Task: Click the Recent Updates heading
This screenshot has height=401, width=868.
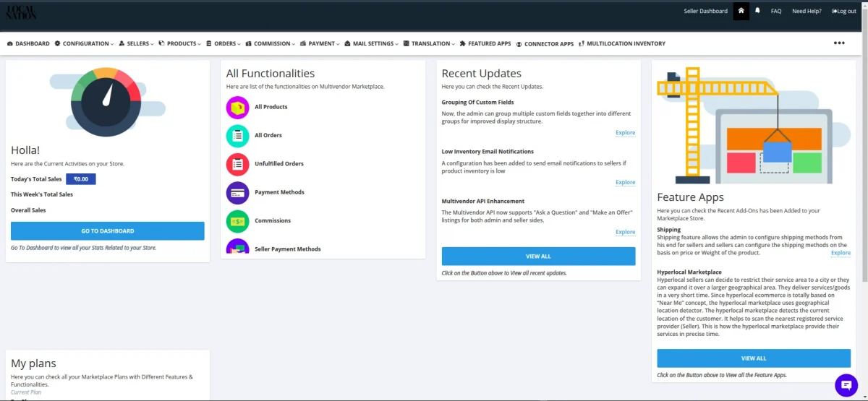Action: [482, 74]
